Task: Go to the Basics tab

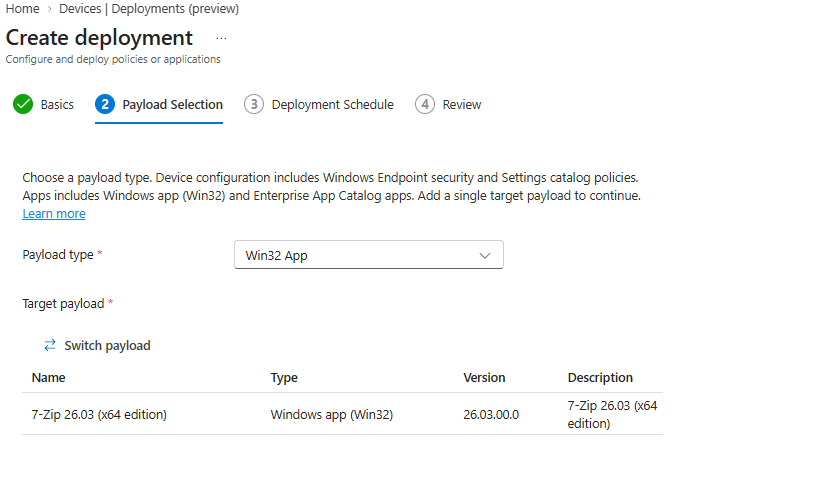Action: pos(57,105)
